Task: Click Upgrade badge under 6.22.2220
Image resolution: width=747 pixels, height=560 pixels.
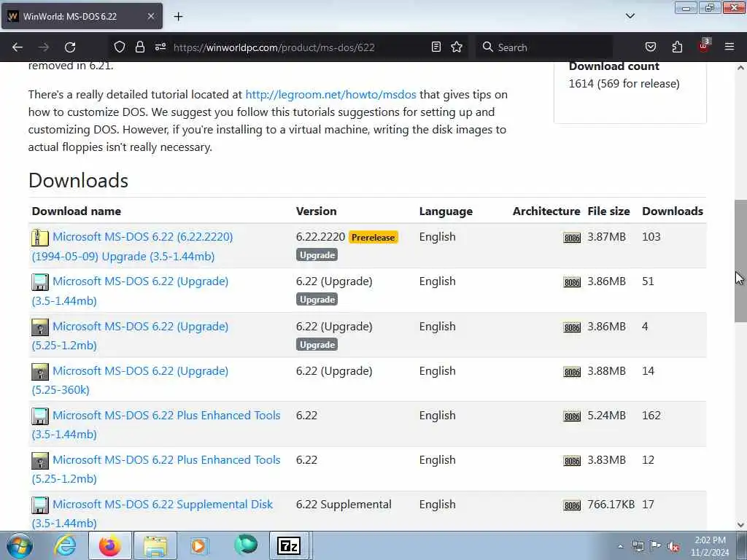Action: (317, 254)
